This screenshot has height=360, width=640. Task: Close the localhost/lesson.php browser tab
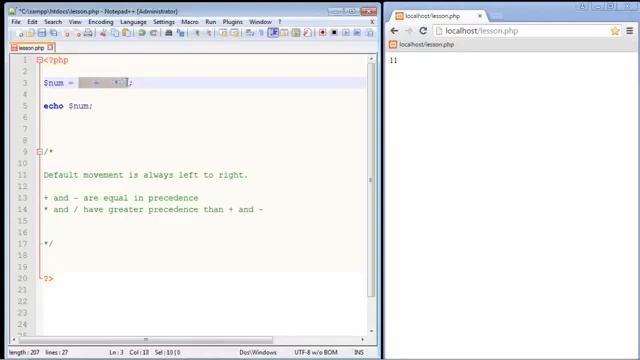[x=480, y=16]
